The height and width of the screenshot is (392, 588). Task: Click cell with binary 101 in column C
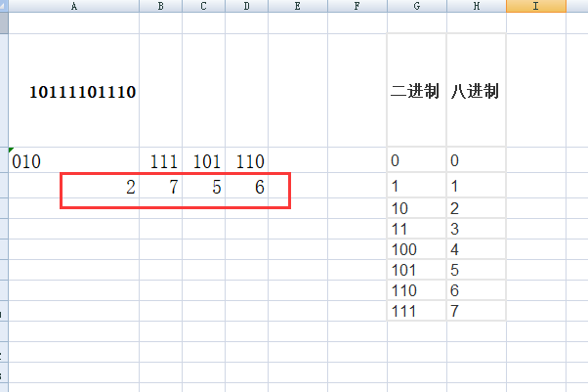203,160
